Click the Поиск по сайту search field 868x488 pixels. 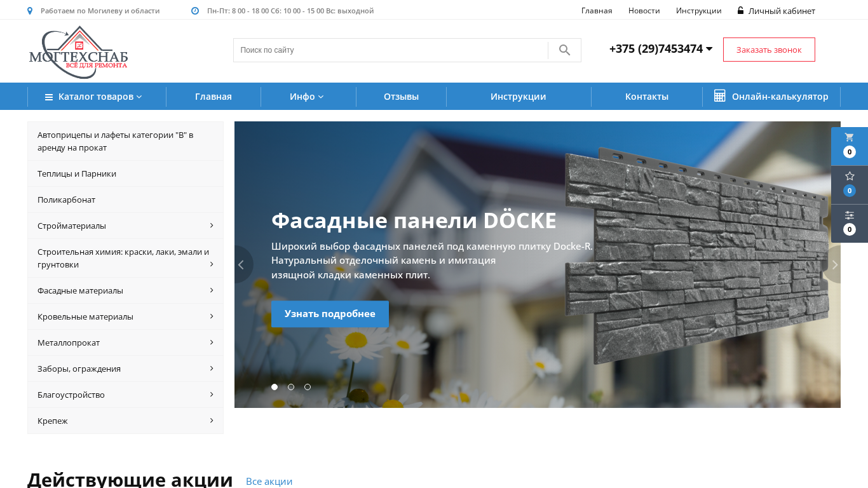[x=389, y=50]
